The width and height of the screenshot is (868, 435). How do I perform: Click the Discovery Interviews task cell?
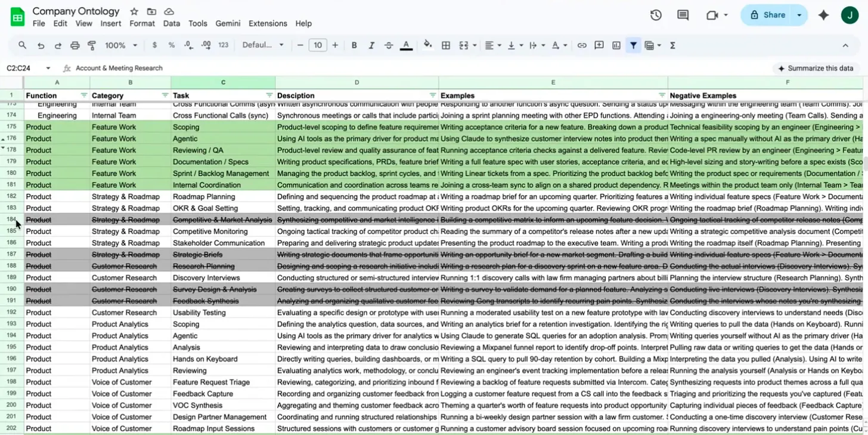[223, 277]
